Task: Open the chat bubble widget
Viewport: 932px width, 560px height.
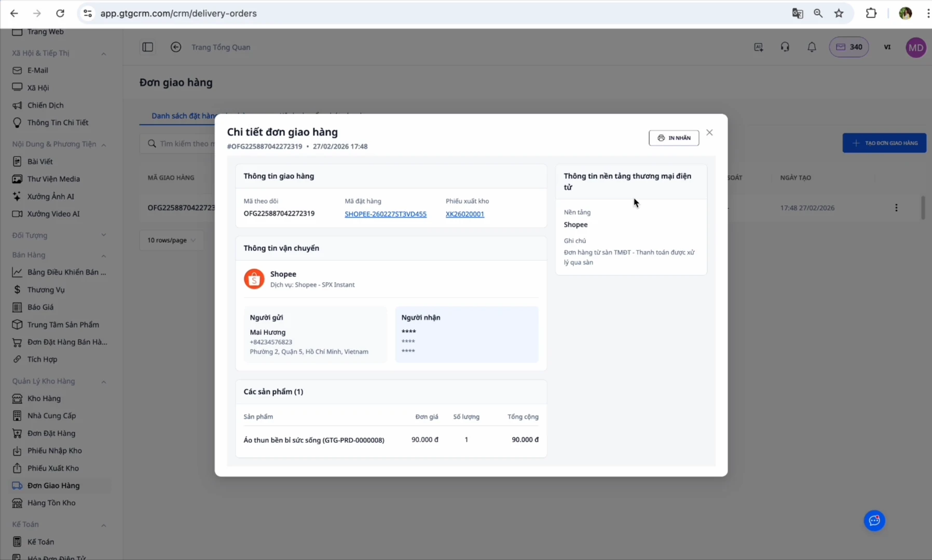Action: pos(874,521)
